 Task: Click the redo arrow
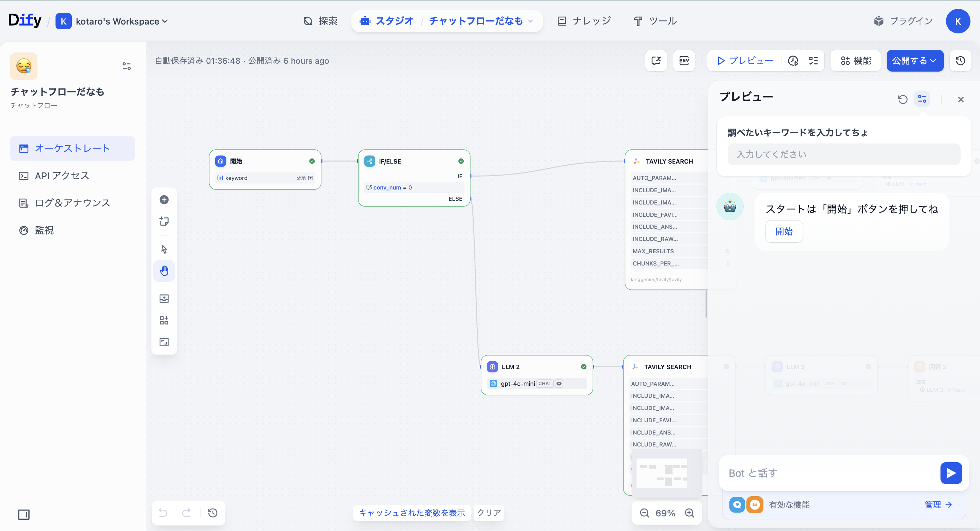(x=186, y=513)
